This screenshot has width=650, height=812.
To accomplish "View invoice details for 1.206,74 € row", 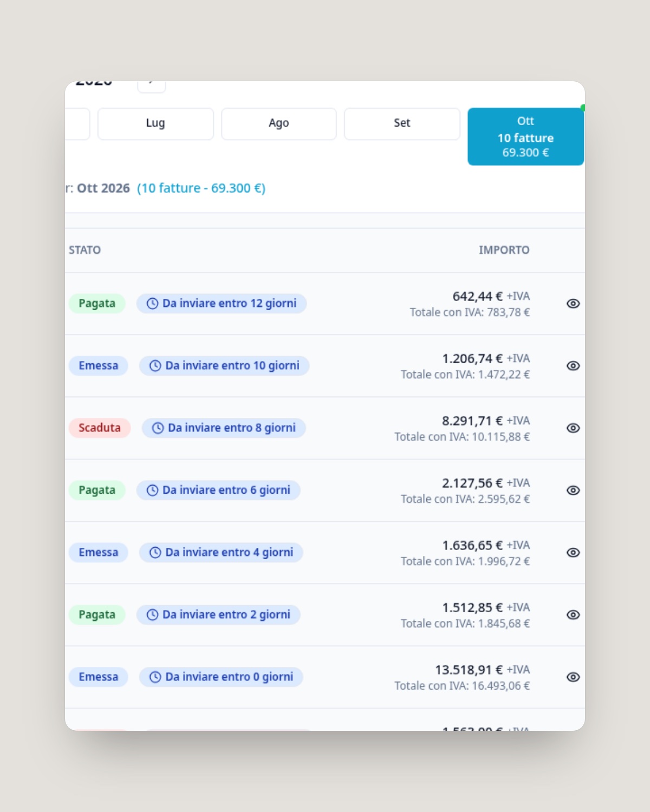I will 573,366.
